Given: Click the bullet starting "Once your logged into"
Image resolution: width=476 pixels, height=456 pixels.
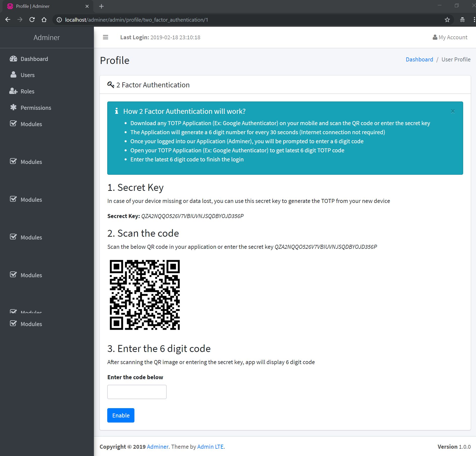Looking at the screenshot, I should [x=247, y=141].
